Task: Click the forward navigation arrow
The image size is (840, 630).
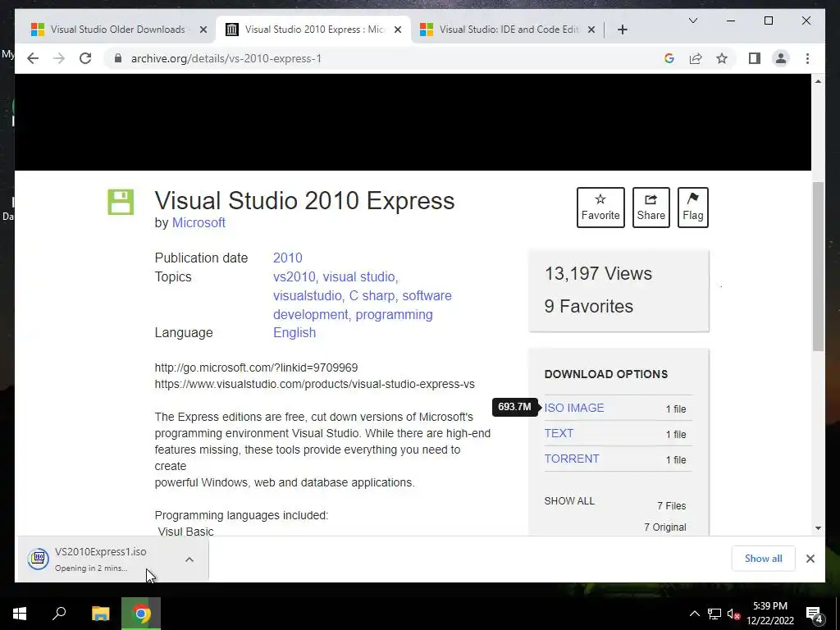Action: coord(59,58)
